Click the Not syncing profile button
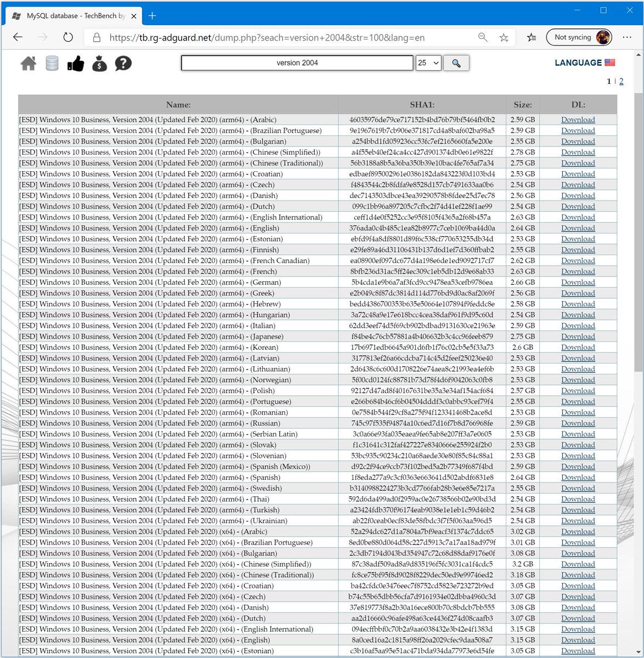The image size is (644, 658). pos(579,37)
